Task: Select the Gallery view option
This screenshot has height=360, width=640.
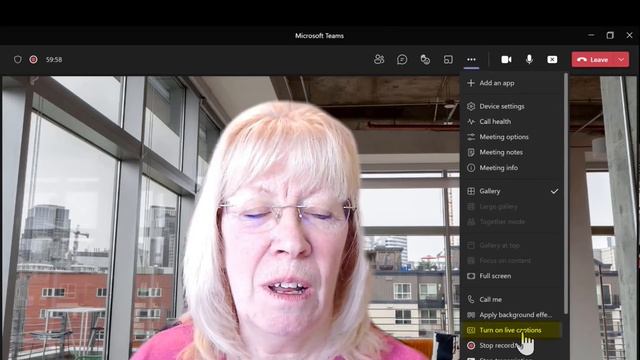Action: click(x=512, y=191)
